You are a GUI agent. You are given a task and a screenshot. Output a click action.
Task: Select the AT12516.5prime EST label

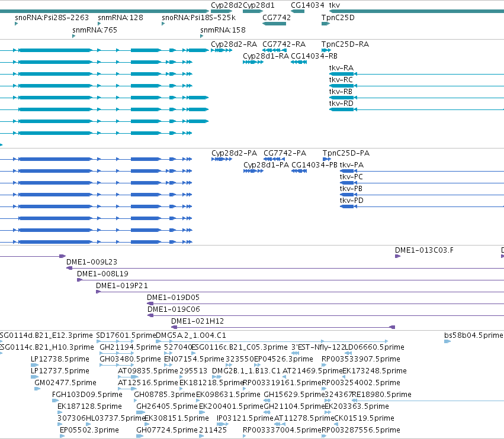point(148,382)
